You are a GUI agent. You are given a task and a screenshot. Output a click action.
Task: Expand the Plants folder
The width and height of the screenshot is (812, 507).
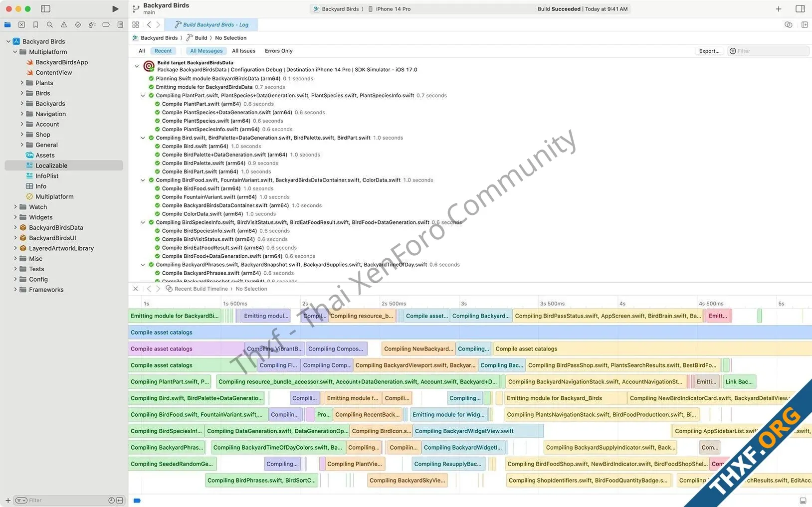(x=22, y=83)
